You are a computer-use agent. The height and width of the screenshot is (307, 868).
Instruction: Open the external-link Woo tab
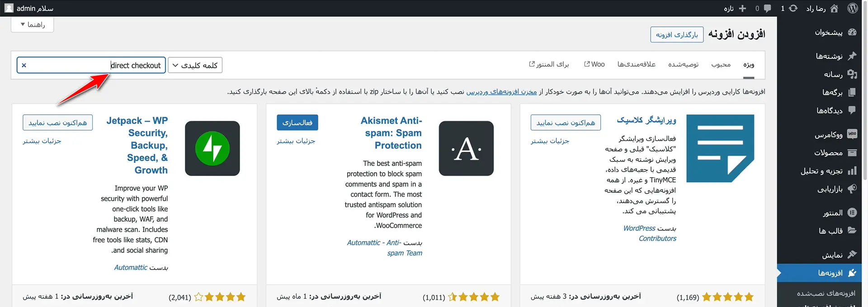click(x=594, y=64)
